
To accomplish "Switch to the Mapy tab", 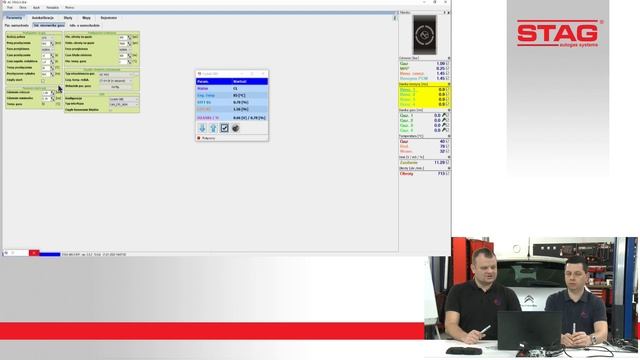I will click(x=86, y=18).
